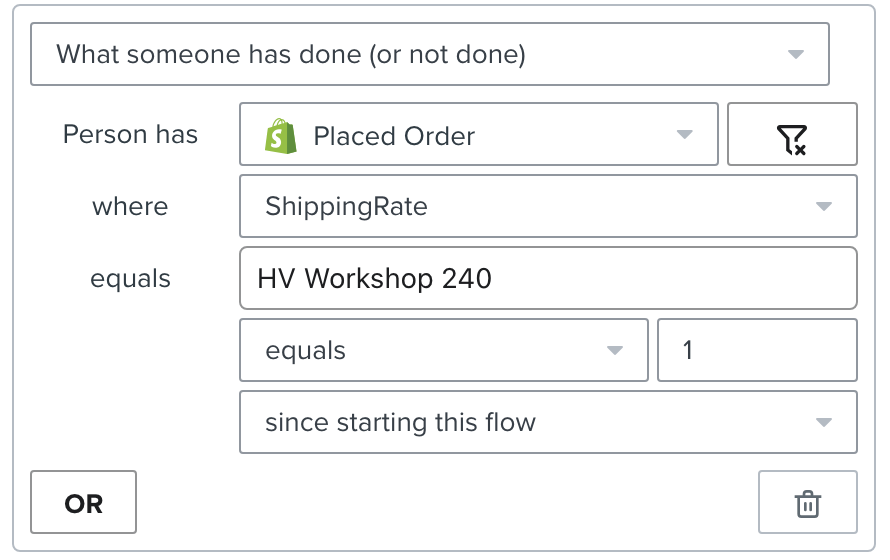This screenshot has height=560, width=890.
Task: Click the arrow in the condition type selector
Action: click(x=796, y=54)
